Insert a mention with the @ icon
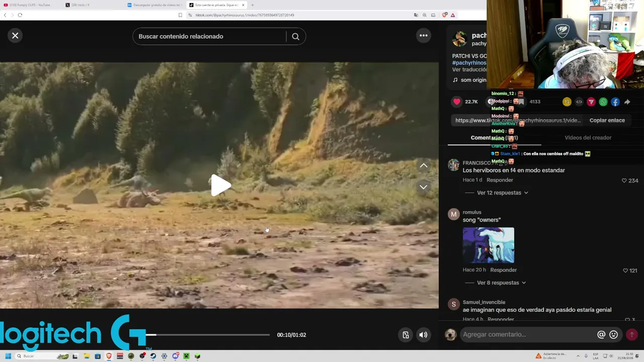 [601, 334]
